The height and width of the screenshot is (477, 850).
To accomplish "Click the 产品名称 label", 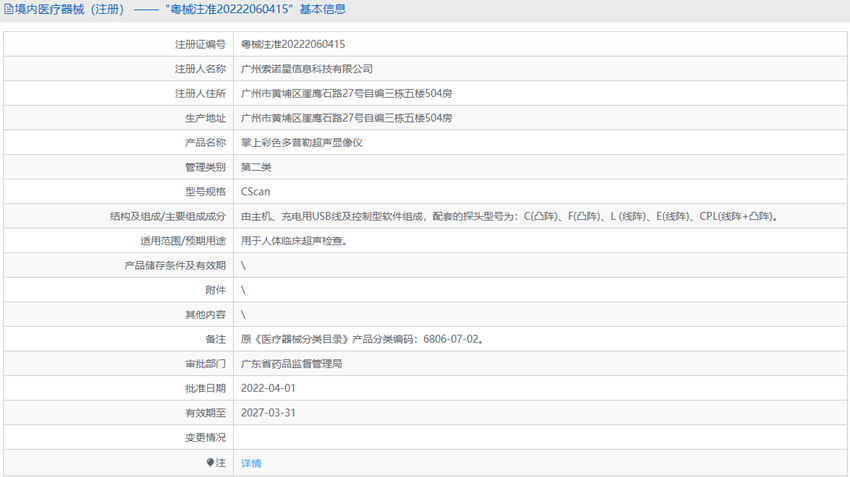I will point(205,143).
